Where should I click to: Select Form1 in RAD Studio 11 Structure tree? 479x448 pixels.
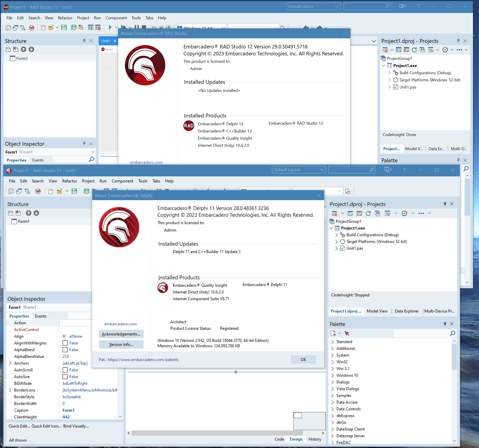coord(24,221)
